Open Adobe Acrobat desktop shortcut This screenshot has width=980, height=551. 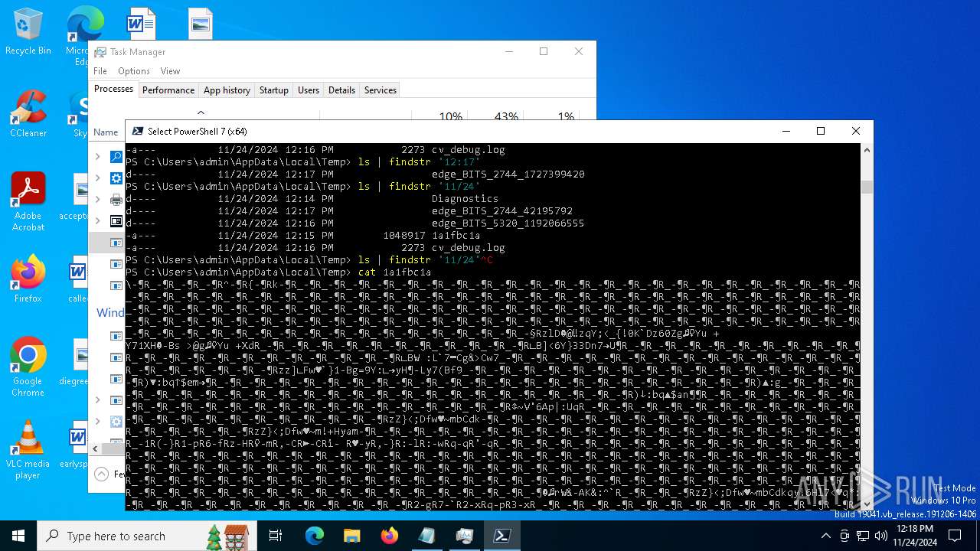[x=28, y=201]
